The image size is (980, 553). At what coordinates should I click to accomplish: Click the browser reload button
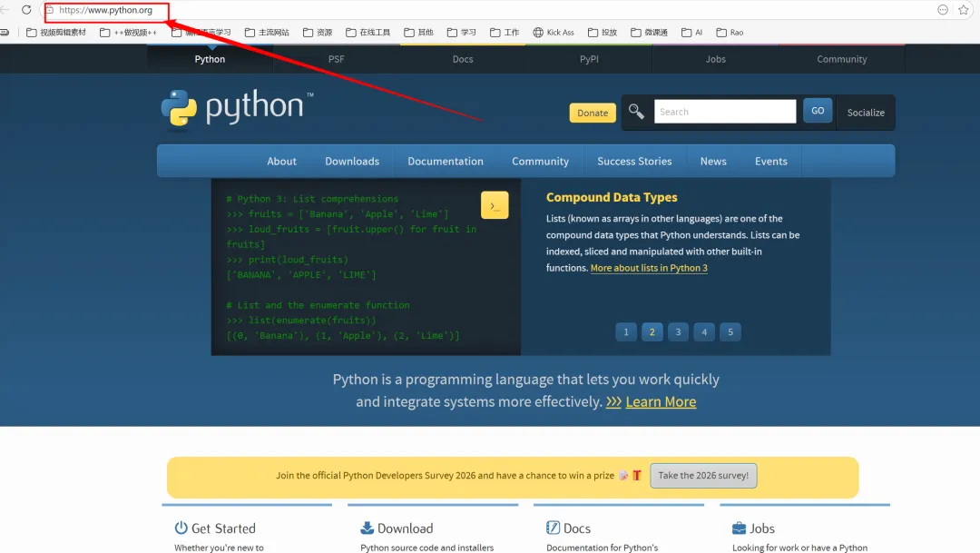click(x=26, y=10)
